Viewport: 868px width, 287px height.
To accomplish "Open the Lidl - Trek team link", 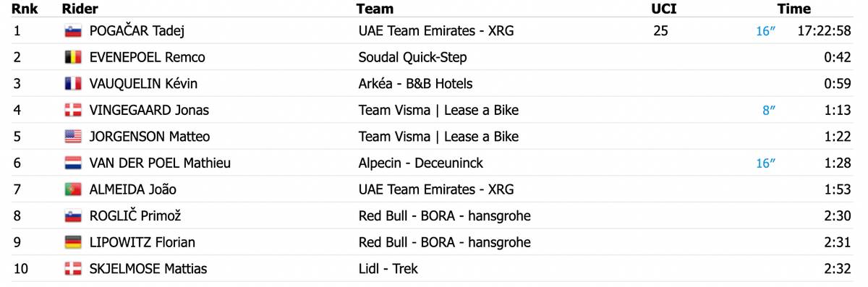I will [x=388, y=269].
